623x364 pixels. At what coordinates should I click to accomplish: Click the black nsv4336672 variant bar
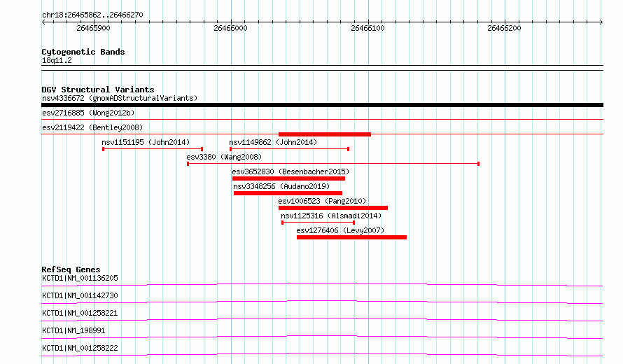coord(322,105)
